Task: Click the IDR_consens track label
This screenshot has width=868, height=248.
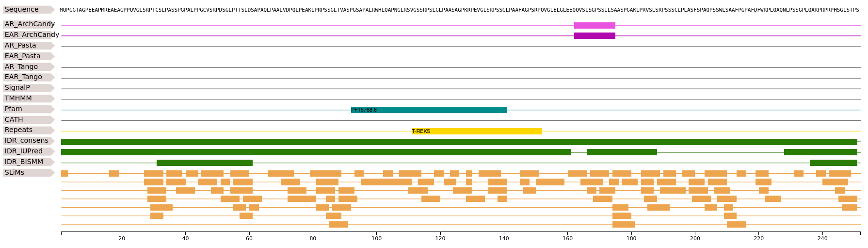Action: (x=28, y=141)
